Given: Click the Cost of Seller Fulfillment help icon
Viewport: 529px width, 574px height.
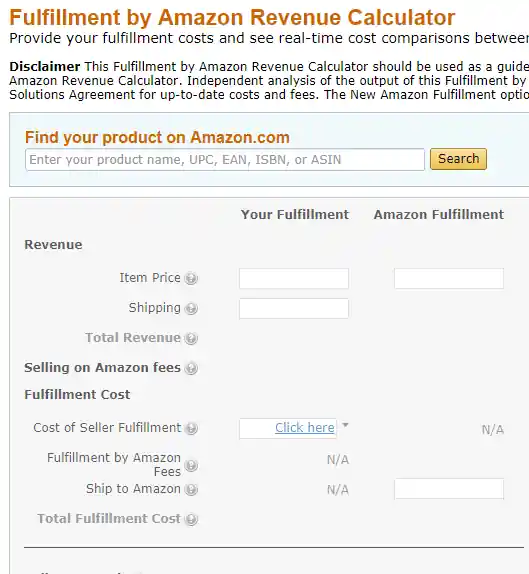Looking at the screenshot, I should [x=191, y=428].
